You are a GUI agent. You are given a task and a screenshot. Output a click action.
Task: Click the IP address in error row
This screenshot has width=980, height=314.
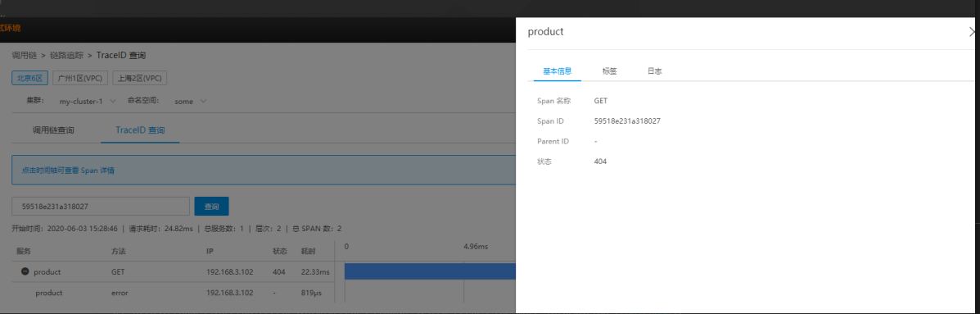[x=230, y=293]
